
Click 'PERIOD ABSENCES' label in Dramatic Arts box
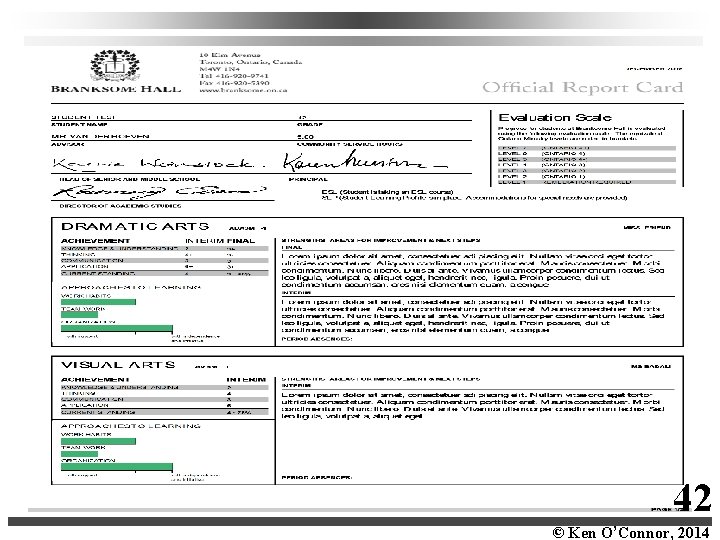point(317,339)
